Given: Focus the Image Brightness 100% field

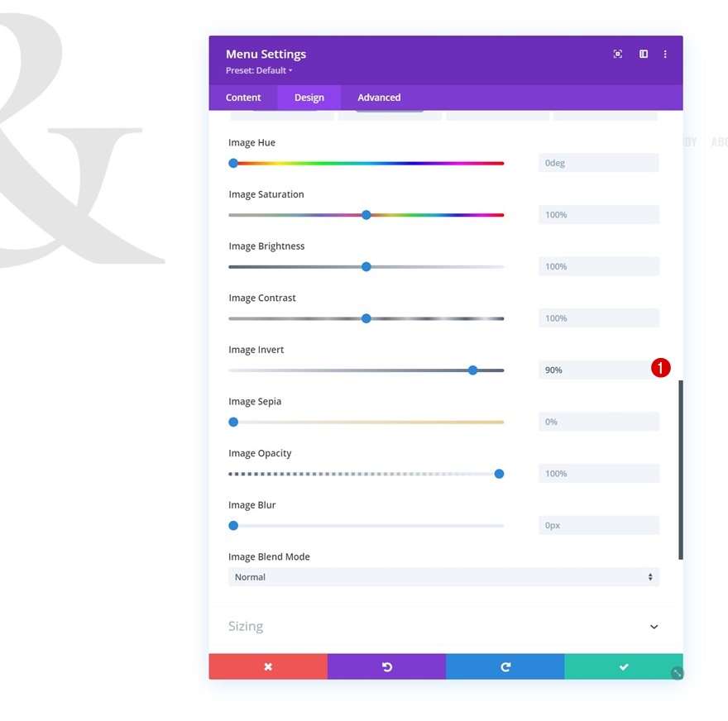Looking at the screenshot, I should (598, 266).
